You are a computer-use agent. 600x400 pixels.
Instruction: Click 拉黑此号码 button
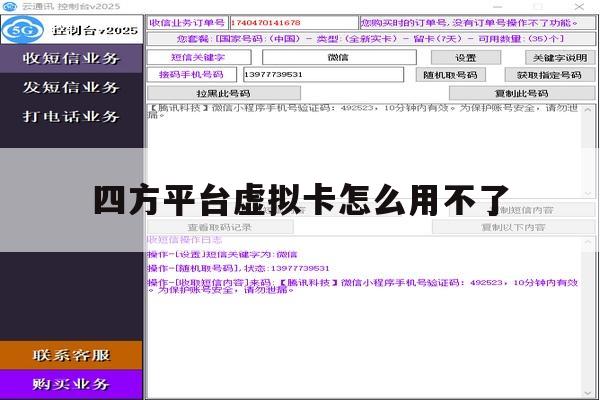pyautogui.click(x=223, y=93)
